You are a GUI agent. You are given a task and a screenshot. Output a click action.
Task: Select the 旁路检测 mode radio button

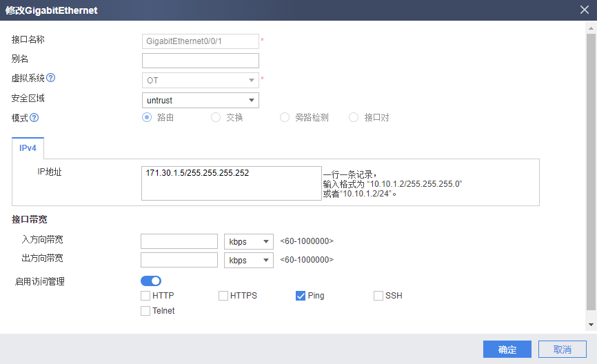(x=285, y=117)
